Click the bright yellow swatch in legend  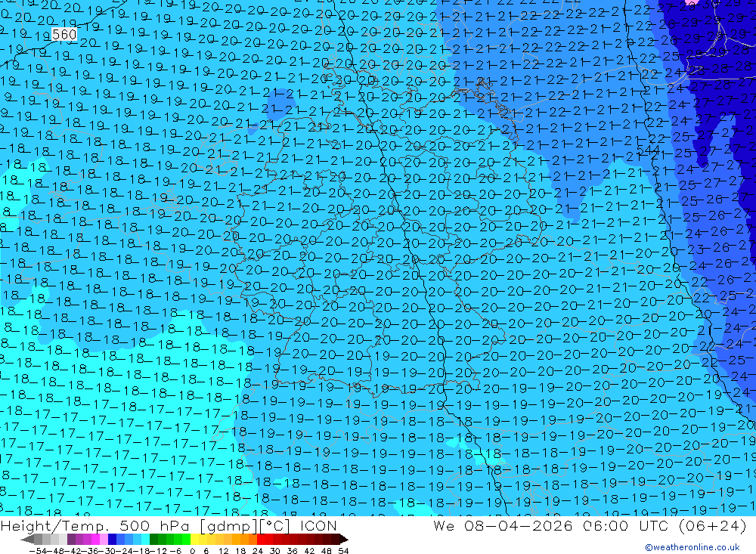pyautogui.click(x=194, y=540)
